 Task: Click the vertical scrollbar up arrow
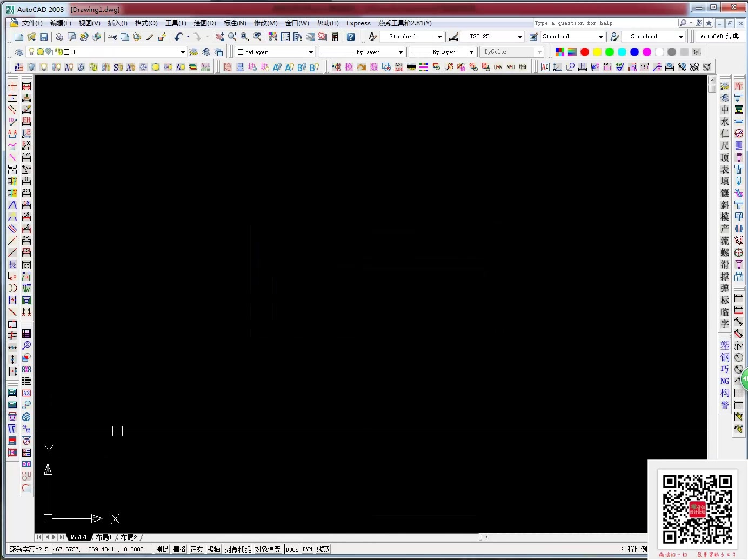[712, 80]
